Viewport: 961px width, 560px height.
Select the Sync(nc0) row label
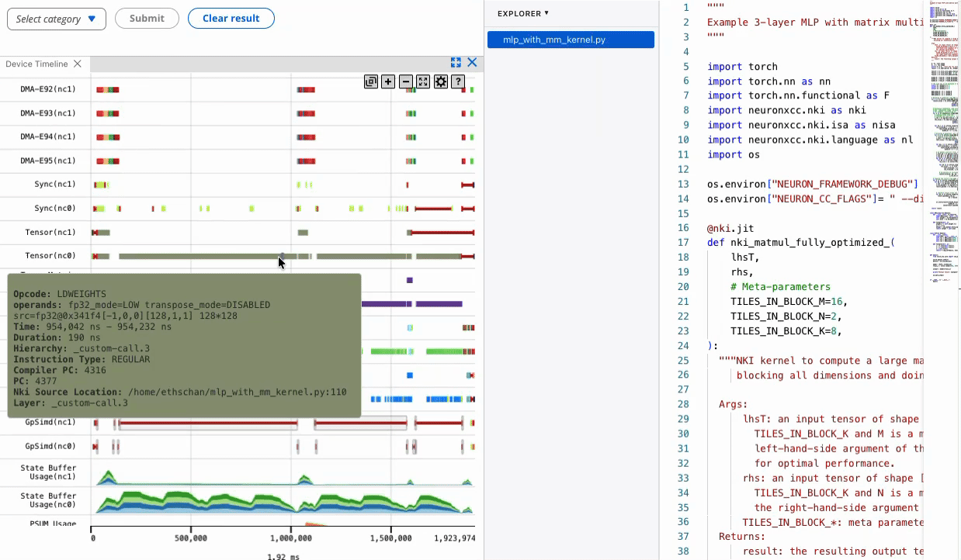[x=55, y=209]
